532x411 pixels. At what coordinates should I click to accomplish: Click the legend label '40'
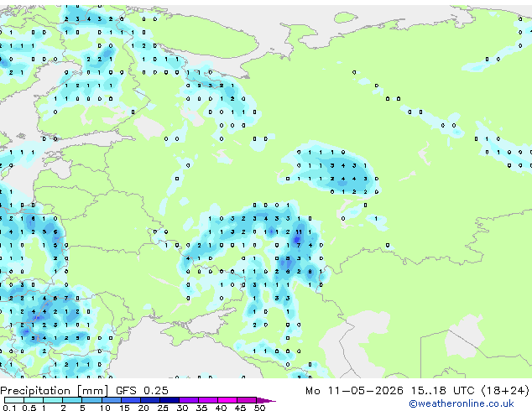click(x=221, y=408)
